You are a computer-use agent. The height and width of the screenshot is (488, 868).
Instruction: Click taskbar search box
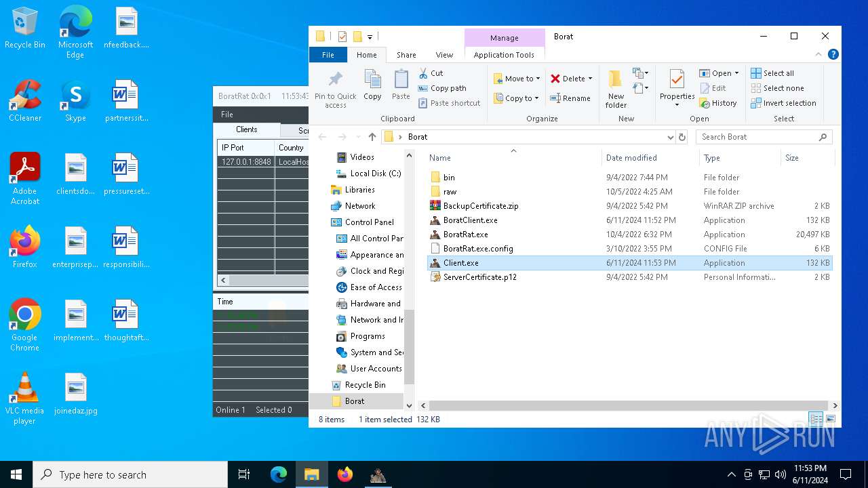click(130, 474)
